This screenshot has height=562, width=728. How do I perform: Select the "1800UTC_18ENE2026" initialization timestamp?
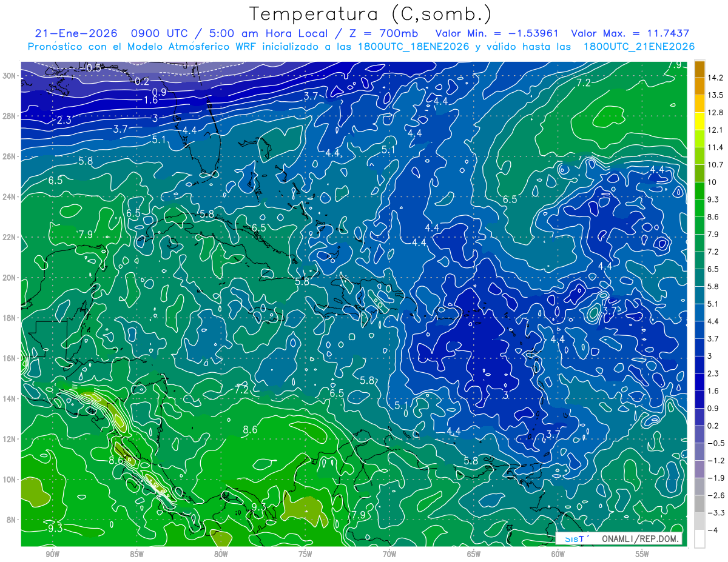pos(415,47)
